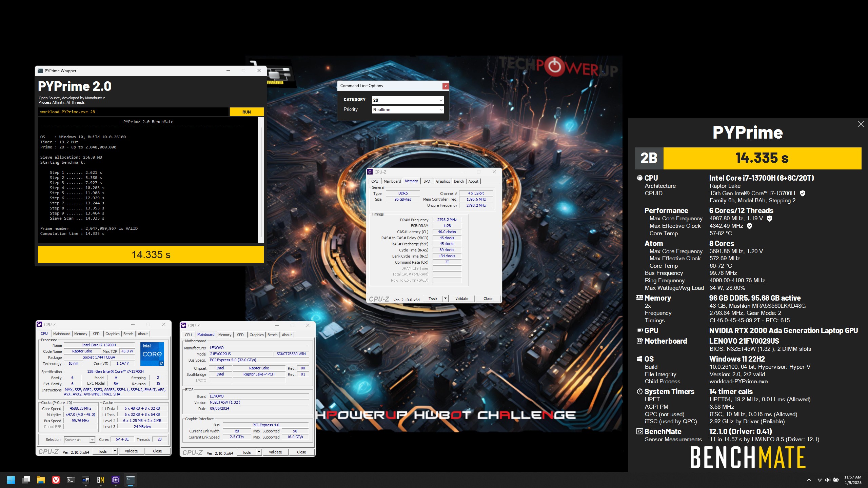Click Validate in the CPU-Z CPU window
868x488 pixels.
(x=131, y=451)
